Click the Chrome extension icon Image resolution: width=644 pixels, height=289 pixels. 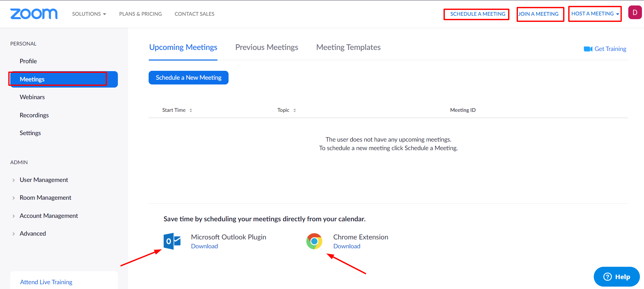tap(314, 241)
